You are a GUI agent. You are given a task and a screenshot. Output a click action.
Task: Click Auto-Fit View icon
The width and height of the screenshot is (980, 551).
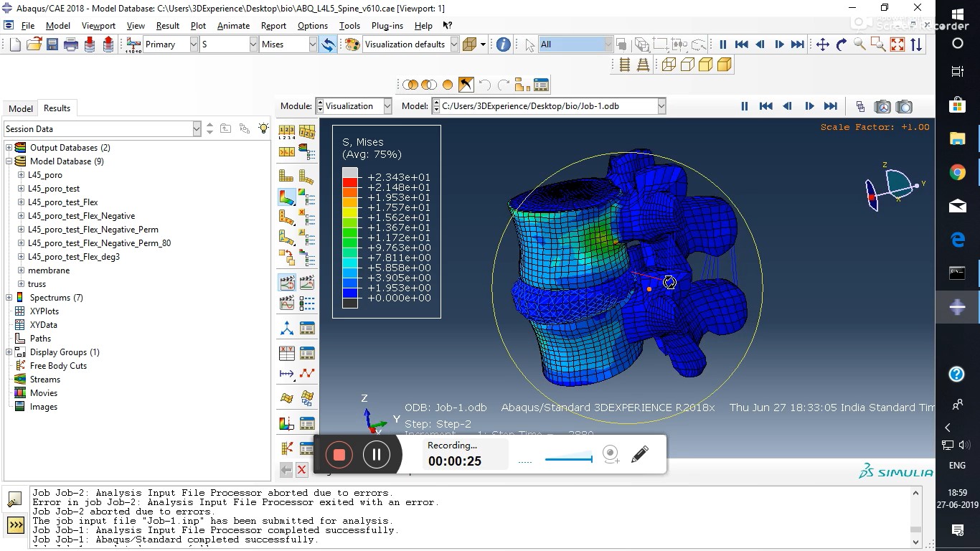[897, 44]
